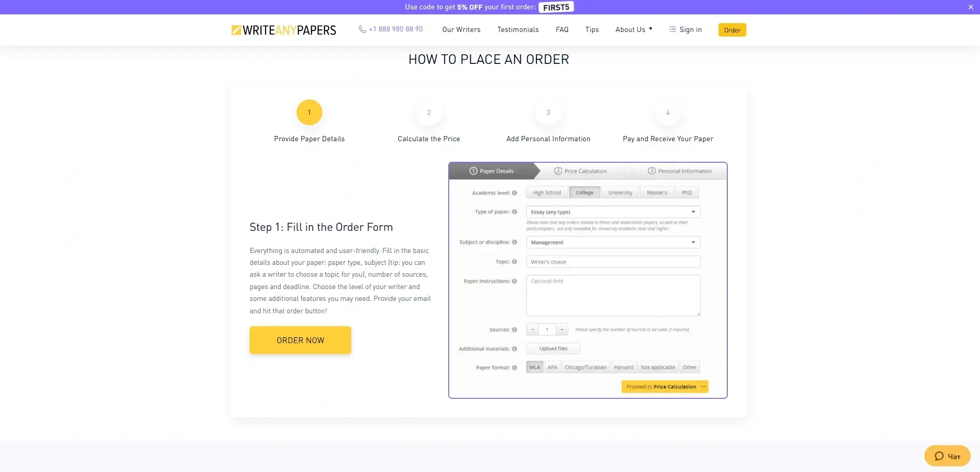The width and height of the screenshot is (980, 472).
Task: Expand the About Us menu
Action: point(633,29)
